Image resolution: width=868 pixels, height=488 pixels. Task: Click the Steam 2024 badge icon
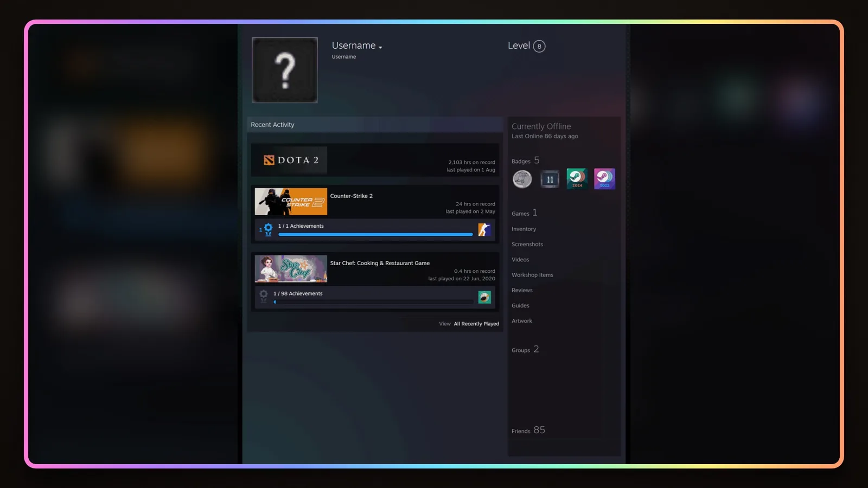577,178
